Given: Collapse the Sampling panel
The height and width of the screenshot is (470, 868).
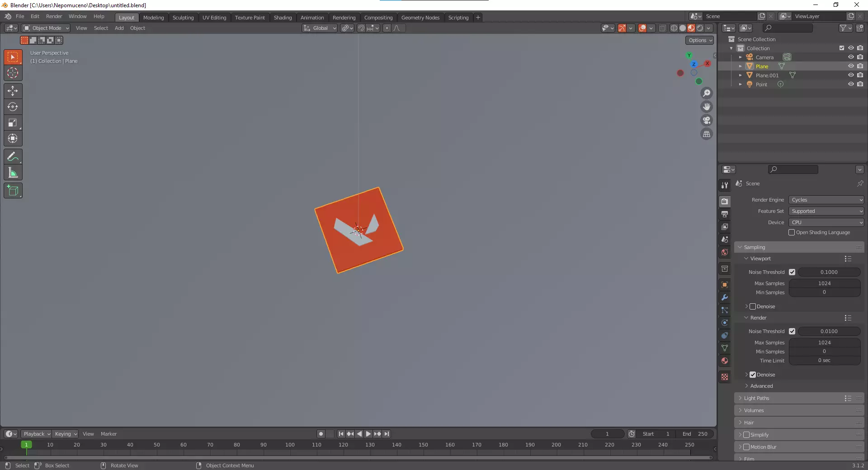Looking at the screenshot, I should click(x=799, y=247).
